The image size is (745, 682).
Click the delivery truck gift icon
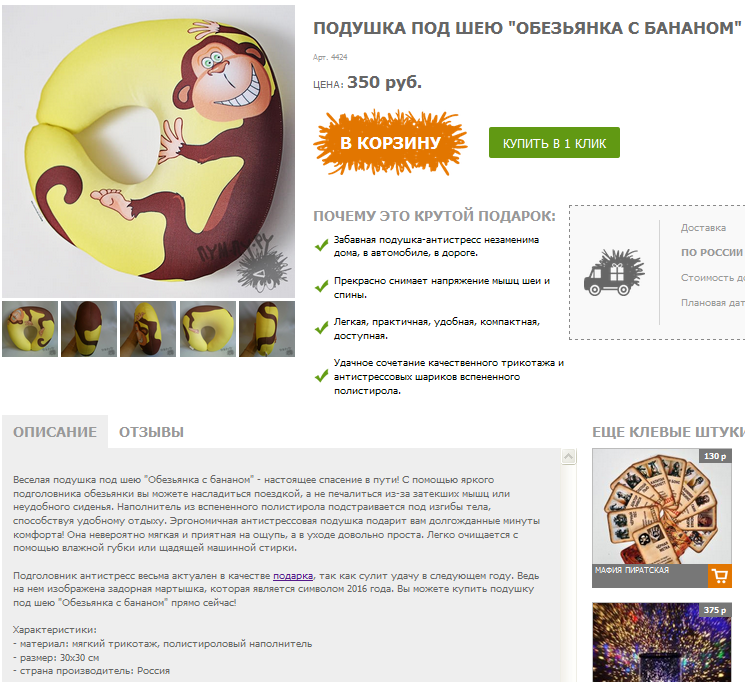614,272
